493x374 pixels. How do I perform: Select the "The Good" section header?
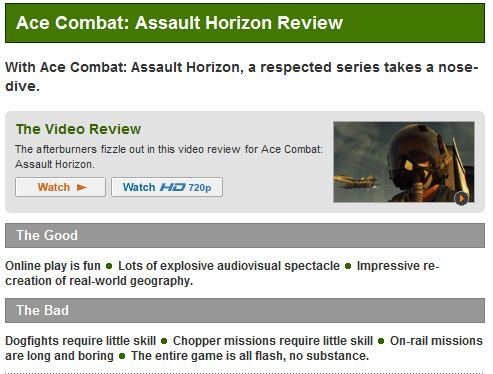coord(245,235)
